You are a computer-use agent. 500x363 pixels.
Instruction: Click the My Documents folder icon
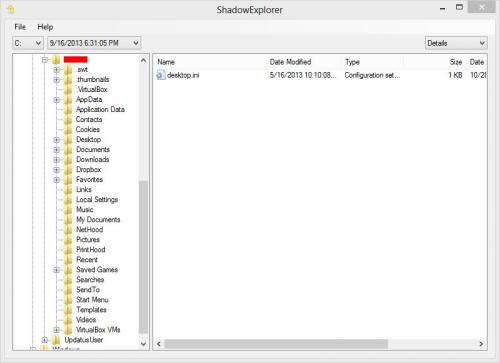[x=68, y=220]
